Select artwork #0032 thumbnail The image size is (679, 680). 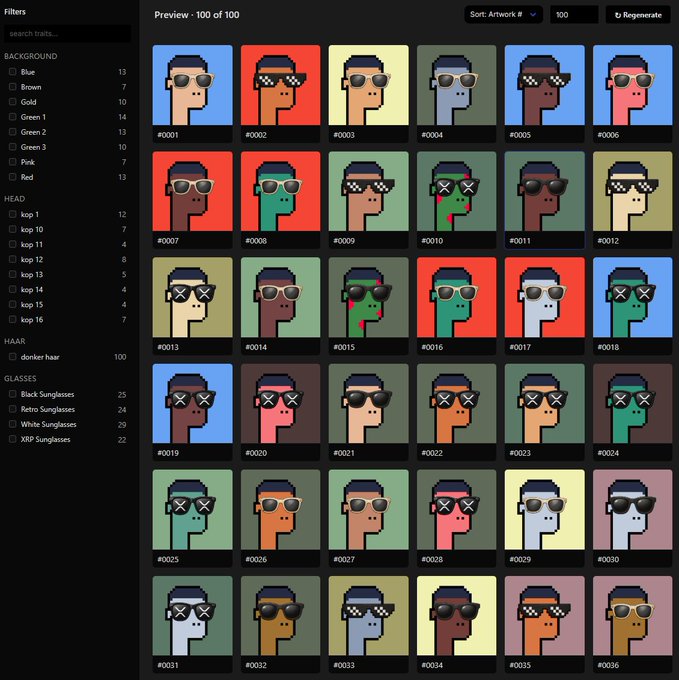[x=281, y=616]
